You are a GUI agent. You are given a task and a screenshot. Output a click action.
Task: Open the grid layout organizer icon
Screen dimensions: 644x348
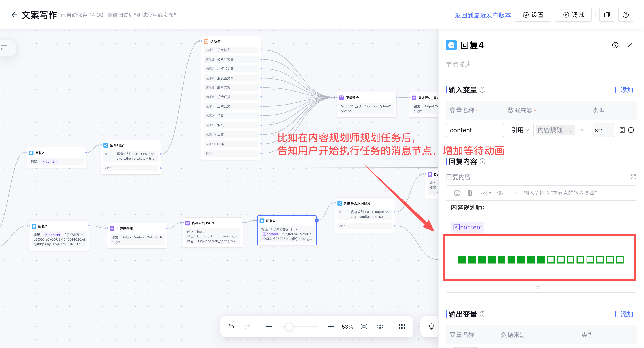click(402, 327)
